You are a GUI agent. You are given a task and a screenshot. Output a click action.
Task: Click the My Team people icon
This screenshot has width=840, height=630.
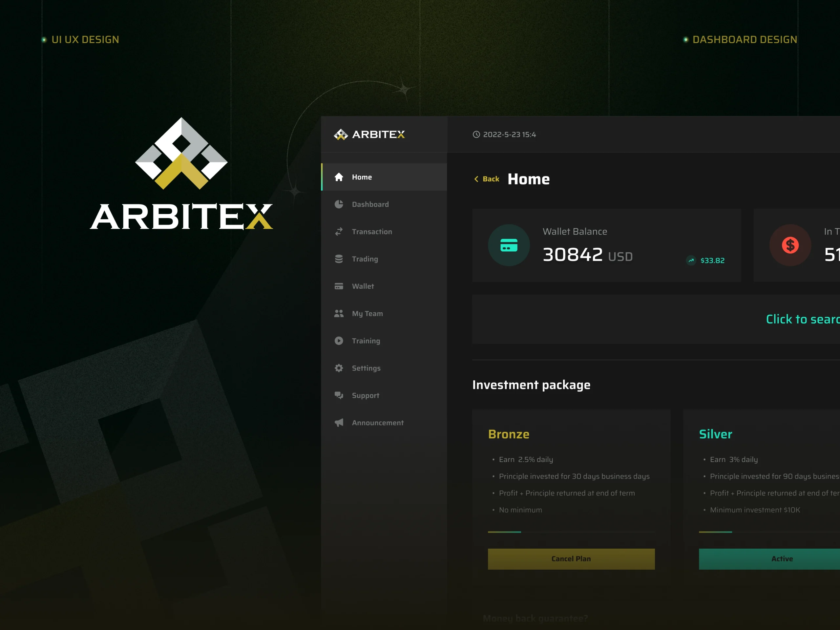(x=339, y=313)
